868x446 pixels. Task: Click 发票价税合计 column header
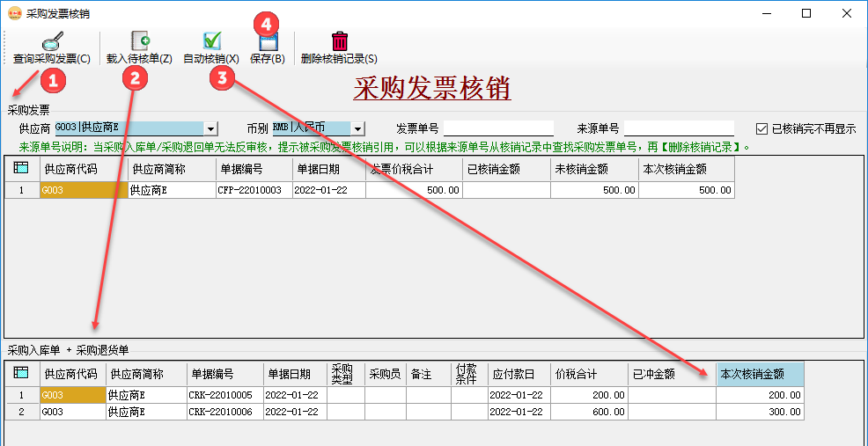[x=414, y=169]
